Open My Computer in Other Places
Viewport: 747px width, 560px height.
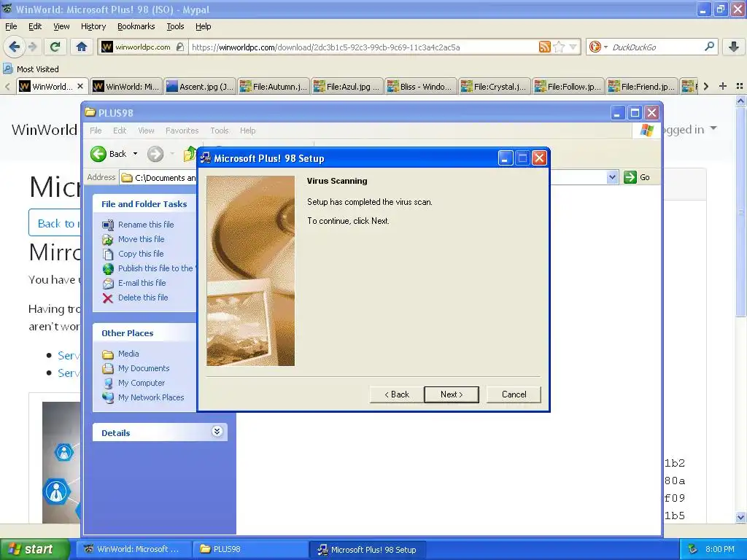click(141, 383)
